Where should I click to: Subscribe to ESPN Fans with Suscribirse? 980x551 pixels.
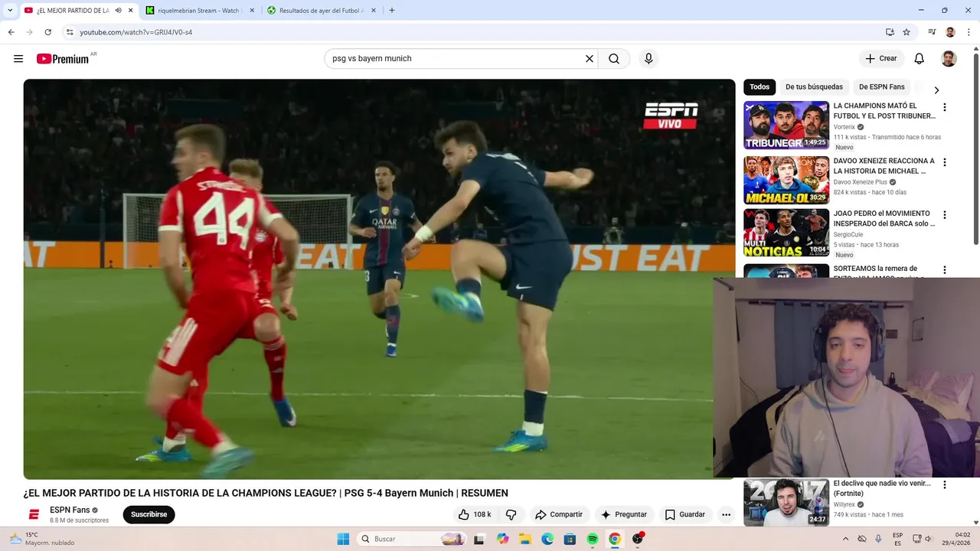tap(149, 514)
